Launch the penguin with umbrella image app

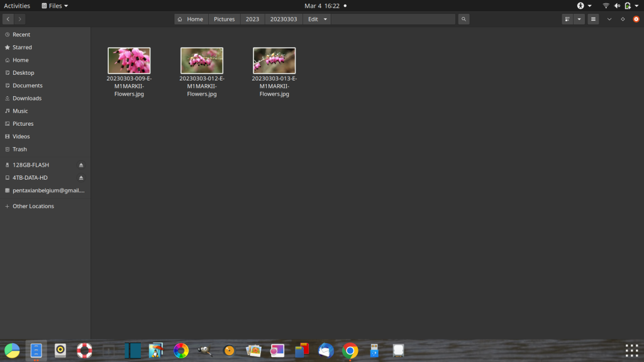[157, 351]
